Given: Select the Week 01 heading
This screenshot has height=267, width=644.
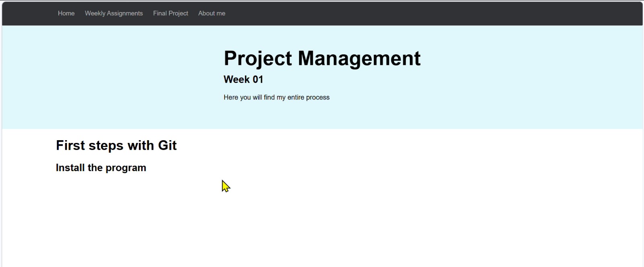Looking at the screenshot, I should (243, 79).
